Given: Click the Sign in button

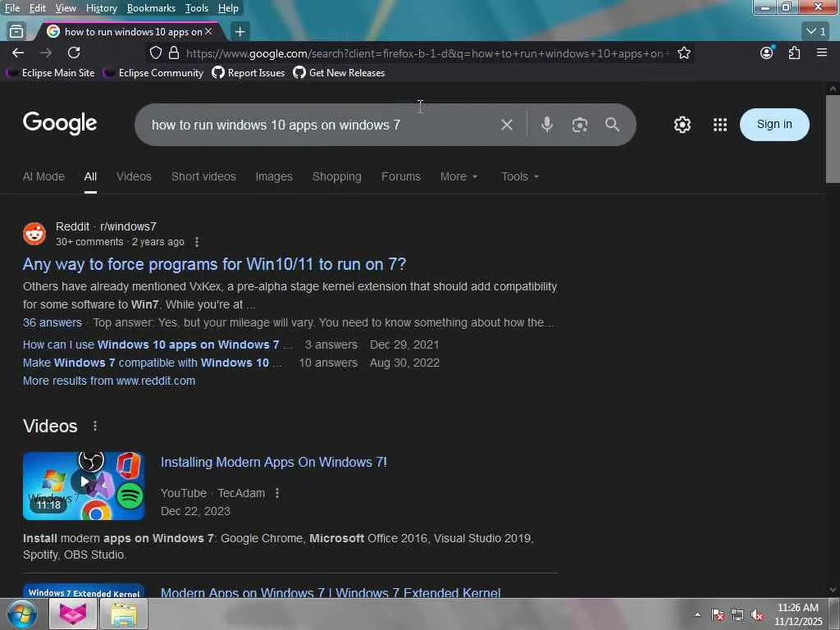Looking at the screenshot, I should click(774, 125).
